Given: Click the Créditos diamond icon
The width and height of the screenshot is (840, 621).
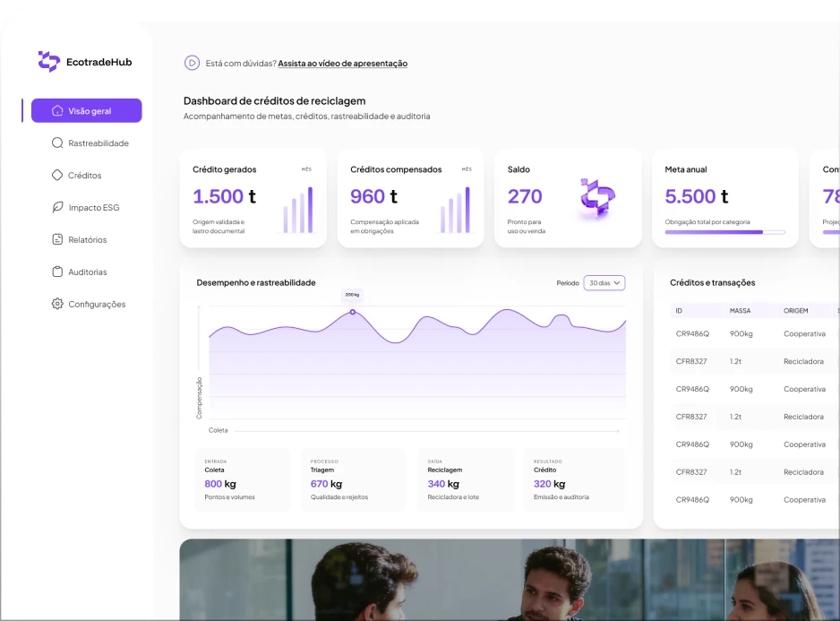Looking at the screenshot, I should pos(57,175).
